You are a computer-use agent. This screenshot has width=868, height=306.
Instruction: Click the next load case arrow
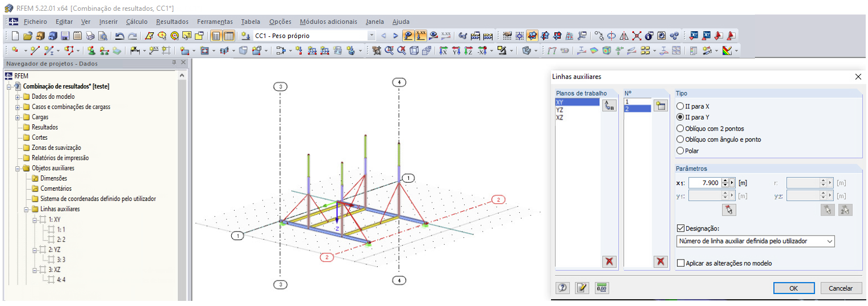coord(395,36)
